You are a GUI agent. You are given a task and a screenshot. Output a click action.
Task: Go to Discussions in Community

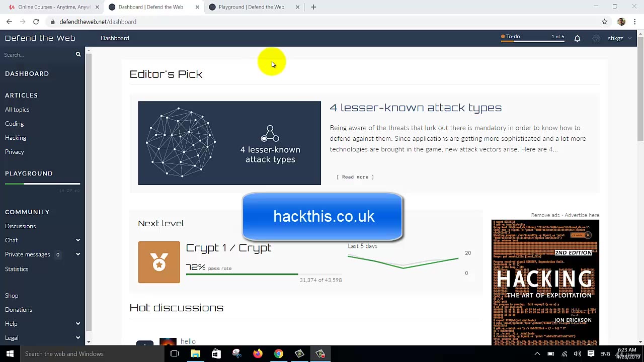pyautogui.click(x=21, y=226)
